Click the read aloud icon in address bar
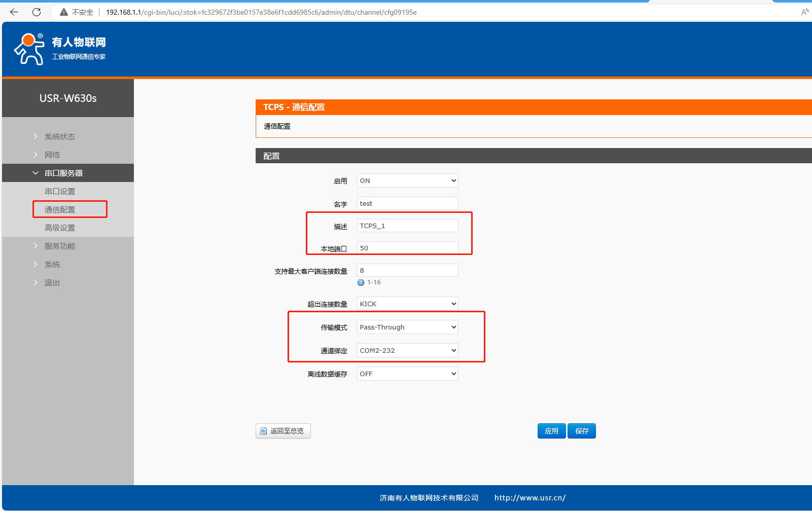This screenshot has width=812, height=511. point(804,12)
